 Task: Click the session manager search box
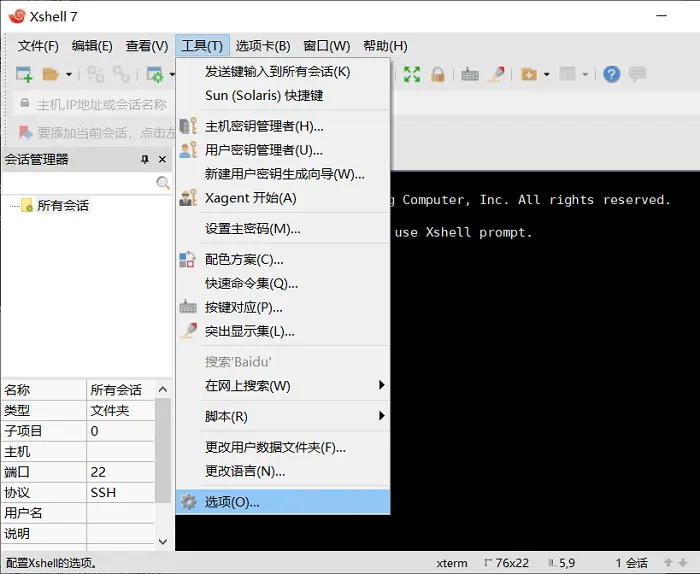point(79,183)
